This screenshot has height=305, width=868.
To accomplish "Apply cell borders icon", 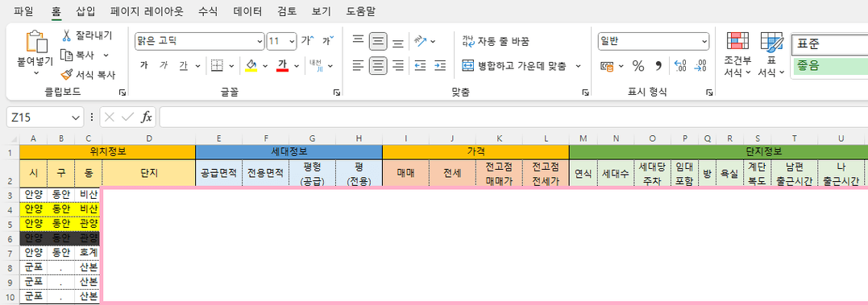I will (x=217, y=66).
